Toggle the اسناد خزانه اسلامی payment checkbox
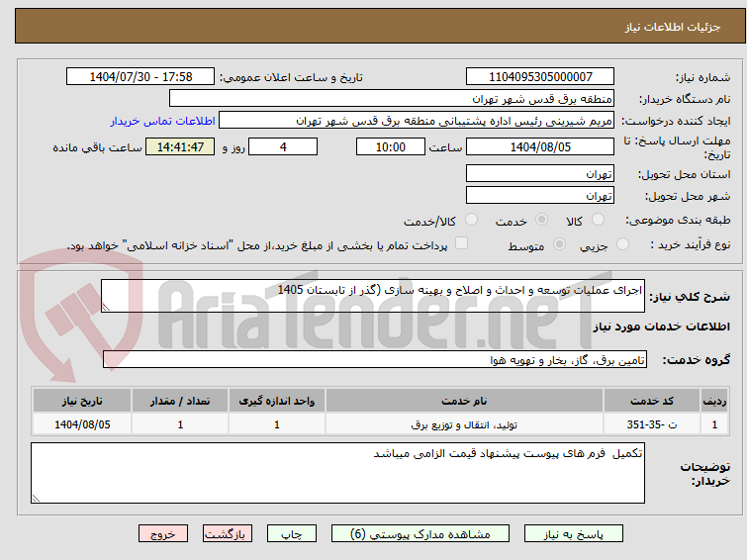The height and width of the screenshot is (560, 747). point(461,243)
